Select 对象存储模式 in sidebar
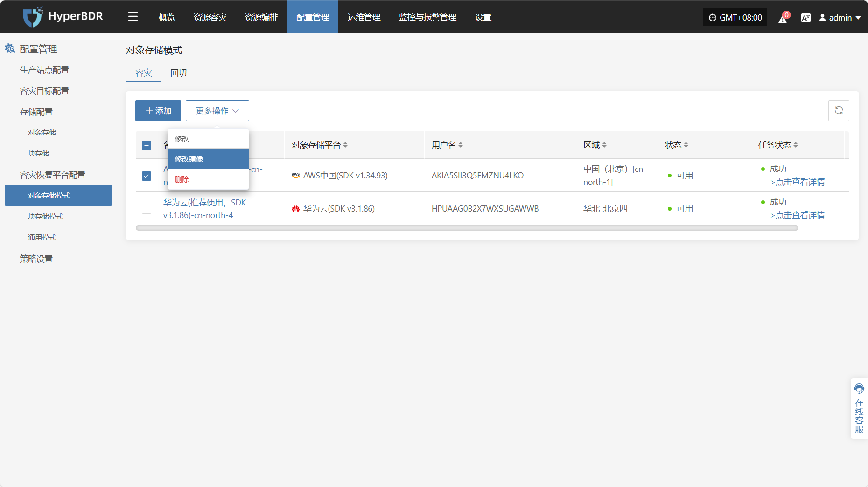Image resolution: width=868 pixels, height=487 pixels. pyautogui.click(x=58, y=195)
